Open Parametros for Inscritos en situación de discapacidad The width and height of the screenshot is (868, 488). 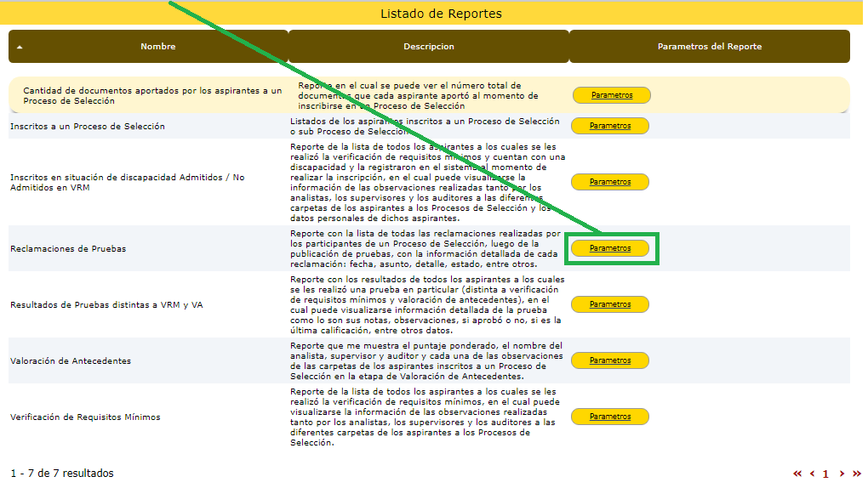point(610,182)
